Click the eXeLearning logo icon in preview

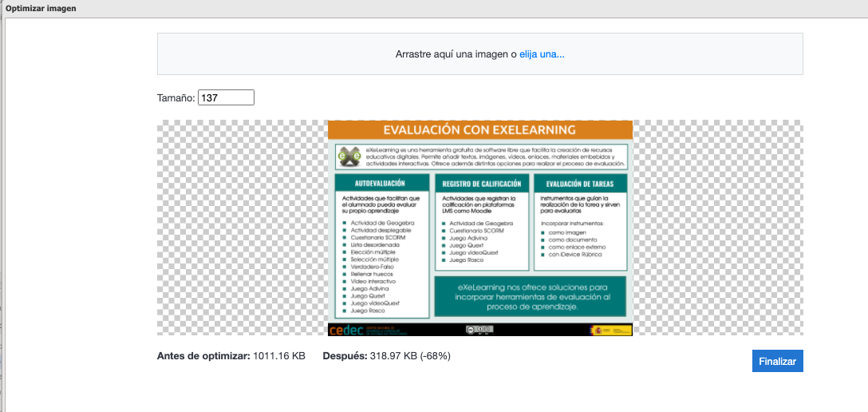pos(347,156)
